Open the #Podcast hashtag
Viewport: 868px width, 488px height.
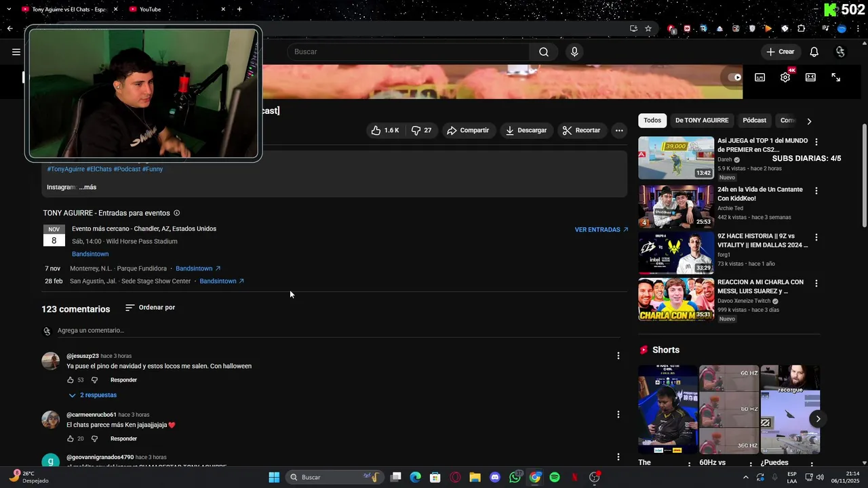(127, 169)
